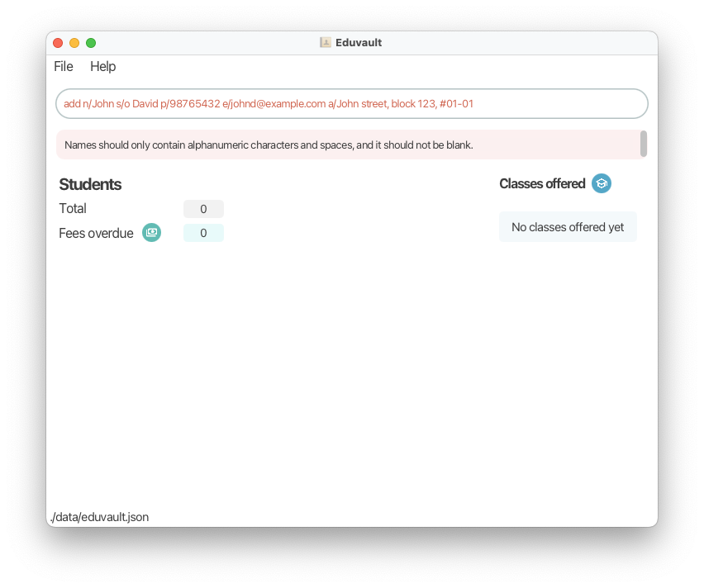Click the Fees overdue money icon
The image size is (704, 588).
point(152,233)
